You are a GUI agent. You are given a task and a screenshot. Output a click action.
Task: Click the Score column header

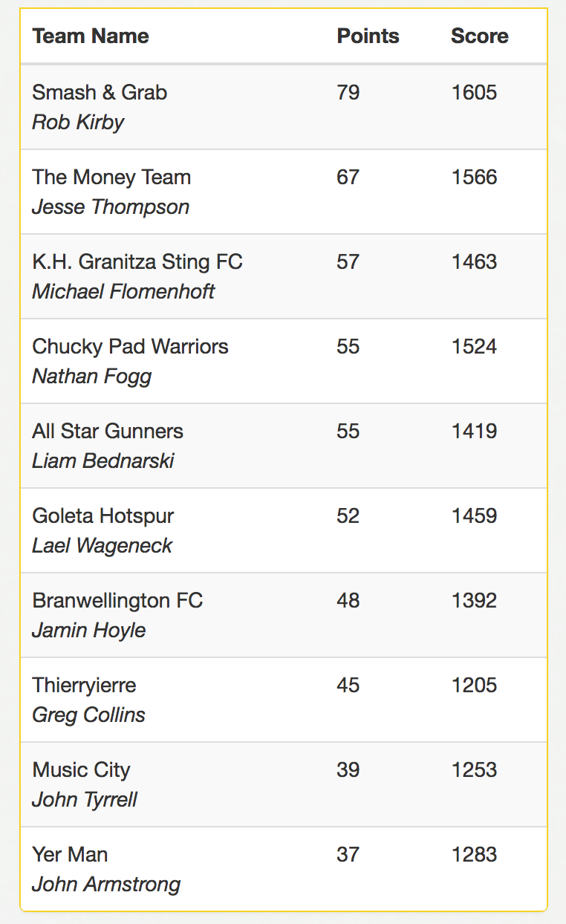tap(479, 36)
